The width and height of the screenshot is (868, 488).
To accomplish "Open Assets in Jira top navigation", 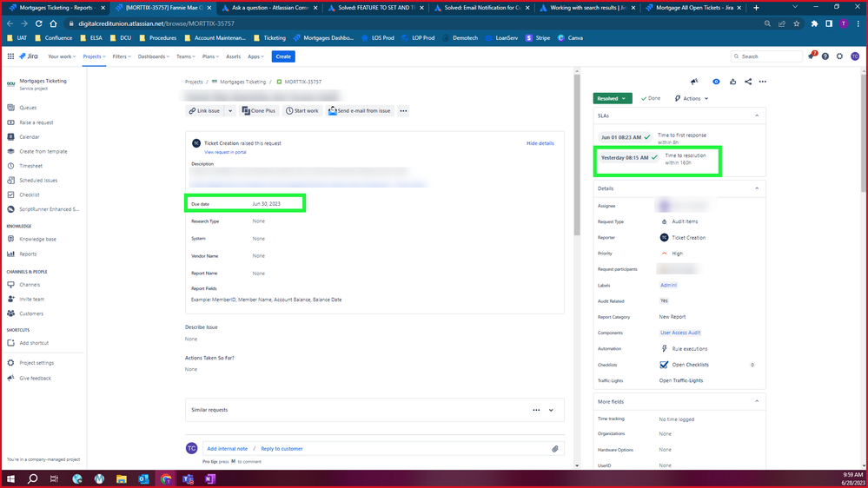I will [x=233, y=56].
